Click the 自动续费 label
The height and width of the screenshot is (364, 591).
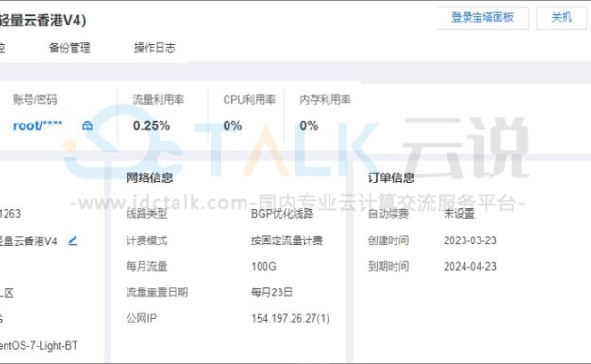point(389,214)
